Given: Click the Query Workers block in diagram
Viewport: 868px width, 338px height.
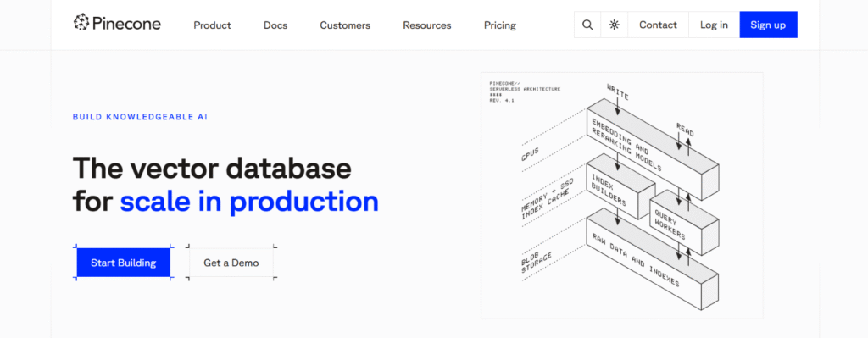Looking at the screenshot, I should point(684,223).
